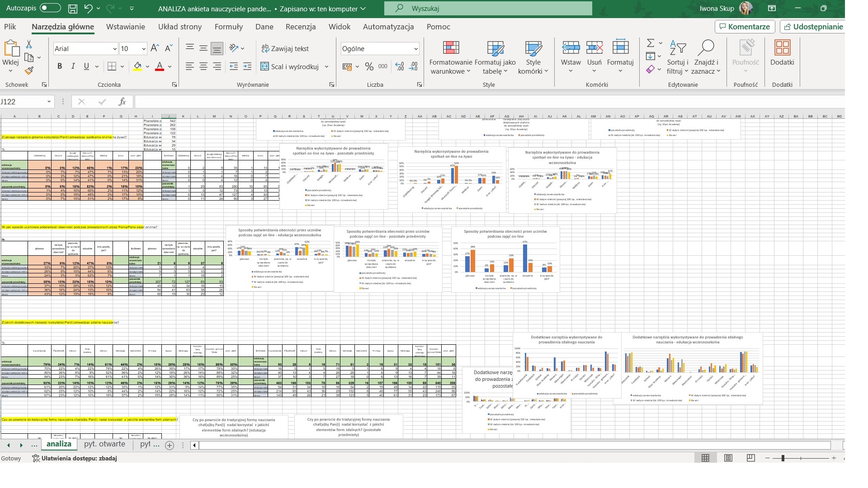
Task: Toggle Bold formatting
Action: point(60,66)
